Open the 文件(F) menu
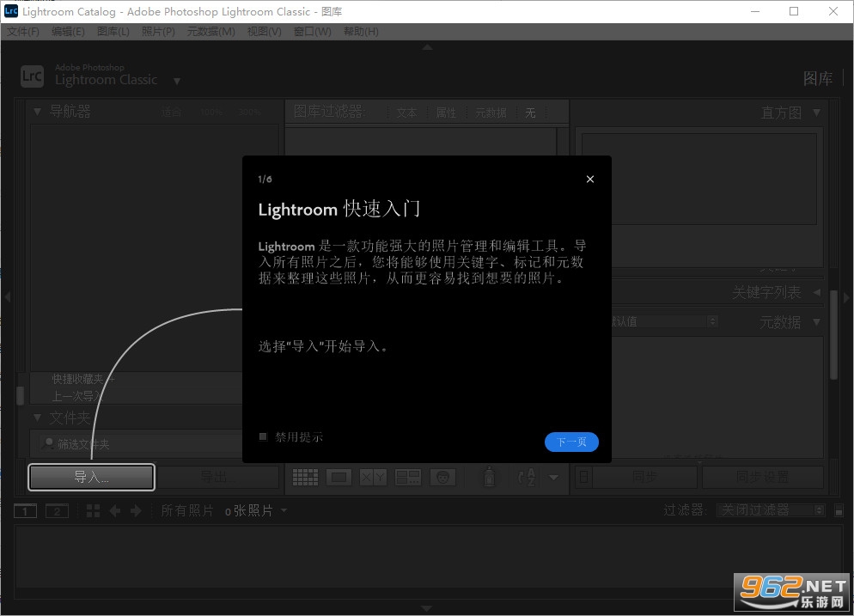 point(23,32)
